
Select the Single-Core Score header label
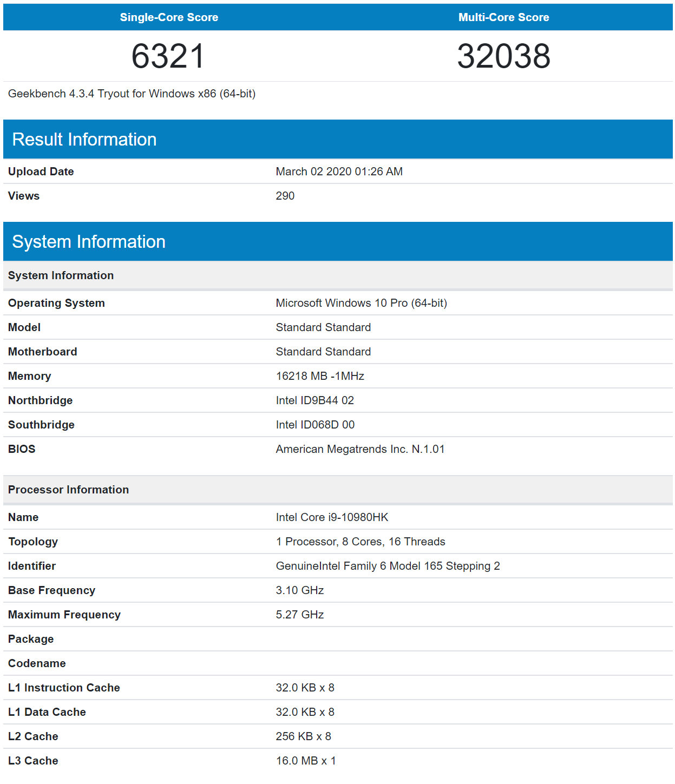(x=169, y=17)
